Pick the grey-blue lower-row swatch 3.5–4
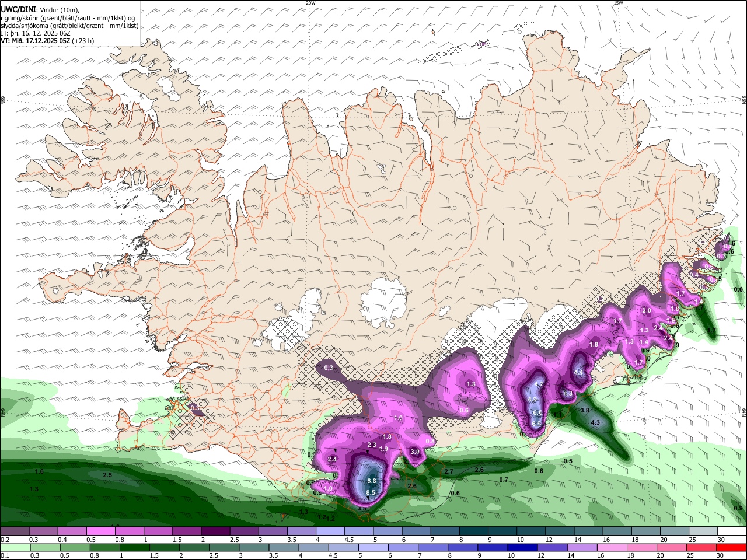This screenshot has width=747, height=560. [284, 547]
